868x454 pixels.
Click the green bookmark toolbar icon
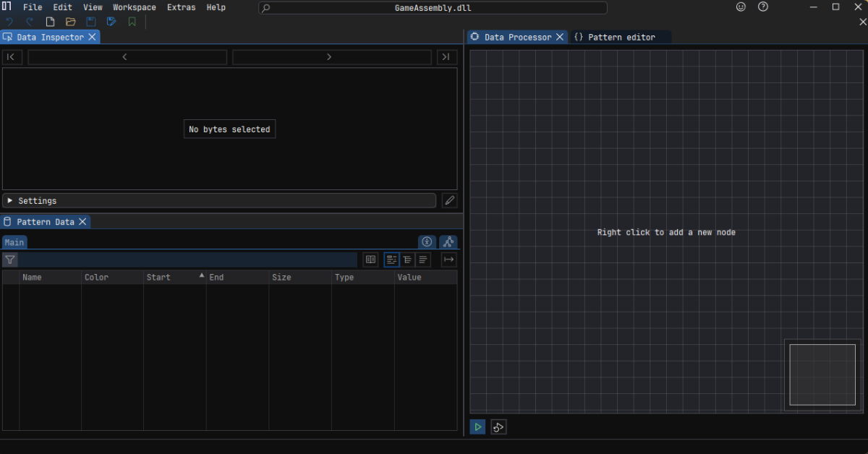pos(132,22)
